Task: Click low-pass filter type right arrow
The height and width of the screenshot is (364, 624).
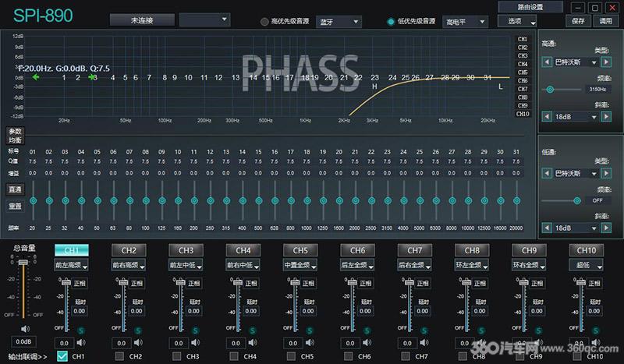Action: click(x=606, y=174)
